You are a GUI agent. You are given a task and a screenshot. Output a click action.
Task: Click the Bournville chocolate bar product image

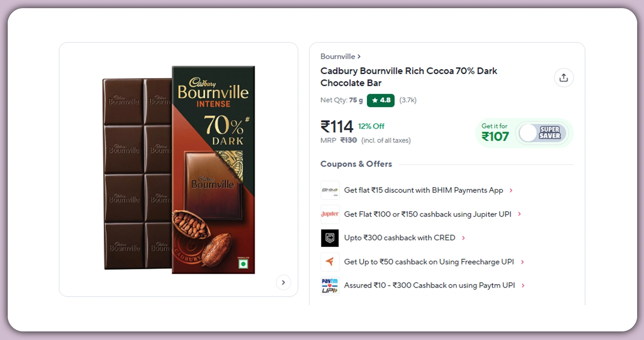click(x=179, y=170)
